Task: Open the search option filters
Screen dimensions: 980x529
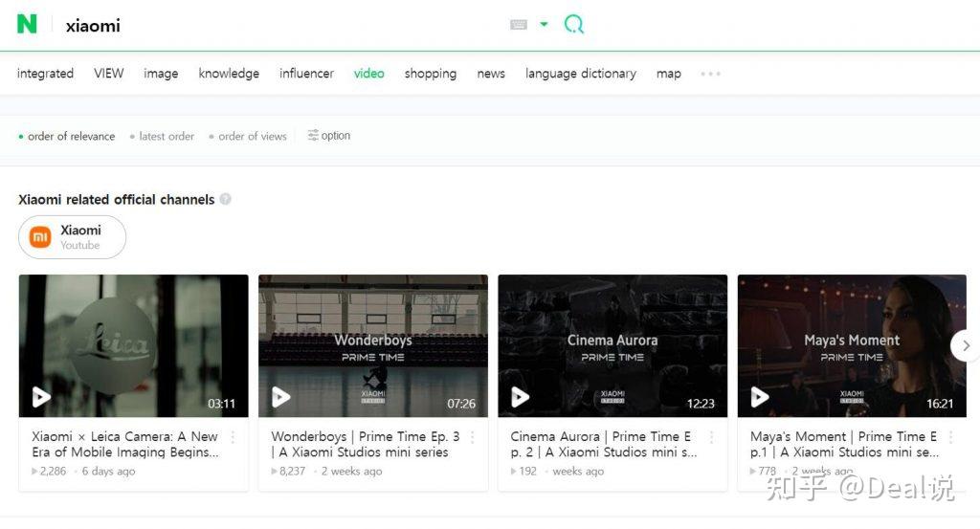Action: (329, 136)
